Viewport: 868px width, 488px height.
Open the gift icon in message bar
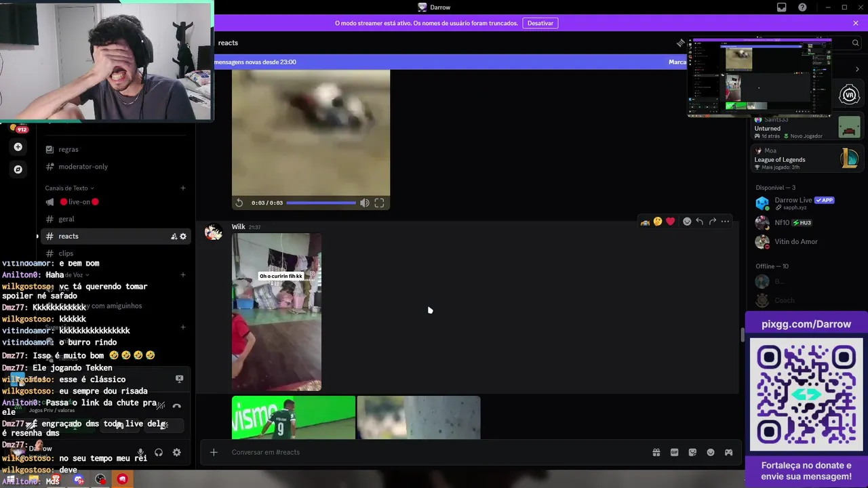pos(656,452)
